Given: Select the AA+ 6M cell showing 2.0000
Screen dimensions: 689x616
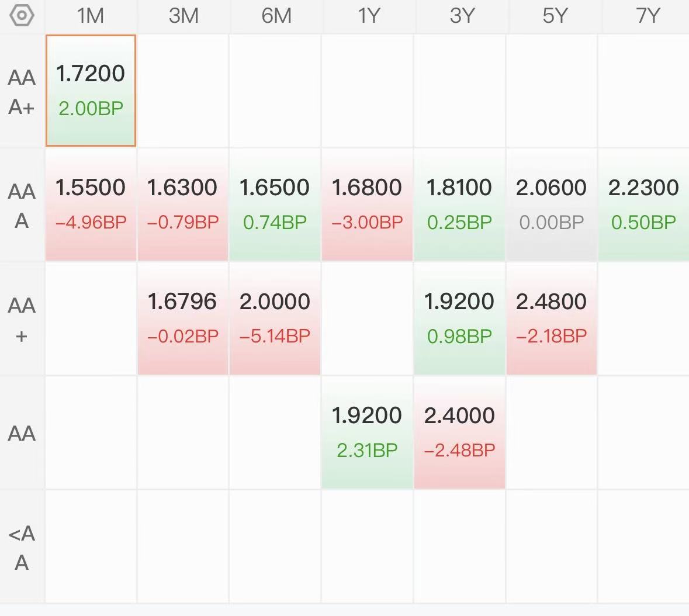Looking at the screenshot, I should tap(275, 319).
